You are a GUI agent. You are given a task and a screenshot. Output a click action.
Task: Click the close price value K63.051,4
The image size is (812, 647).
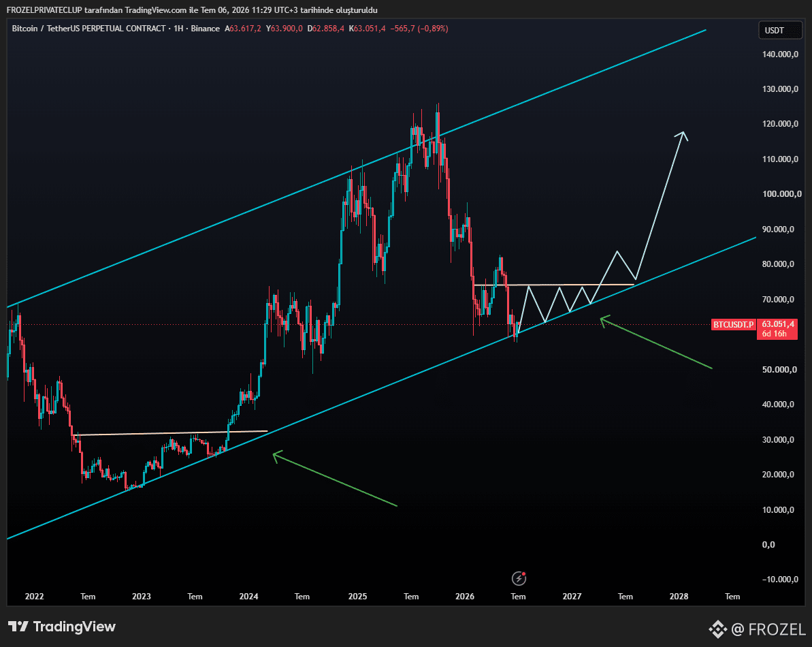tap(367, 29)
